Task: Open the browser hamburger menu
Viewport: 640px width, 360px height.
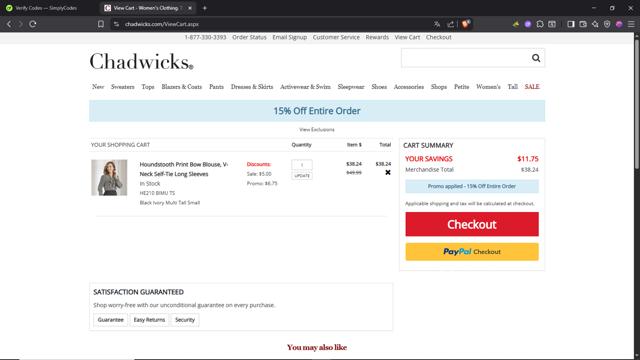Action: coord(631,24)
